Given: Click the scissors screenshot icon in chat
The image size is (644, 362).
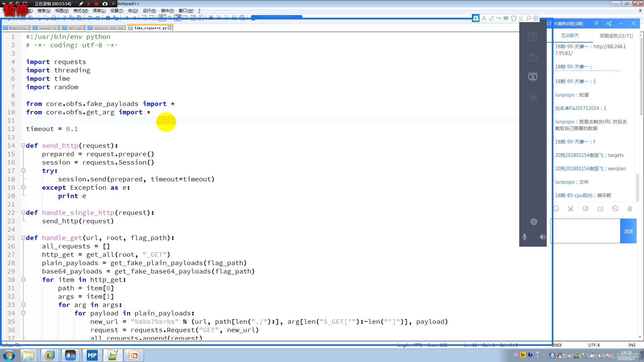Looking at the screenshot, I should (571, 208).
